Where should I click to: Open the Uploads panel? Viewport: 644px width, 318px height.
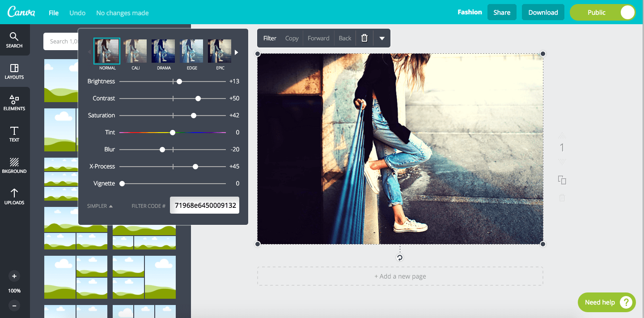pyautogui.click(x=14, y=198)
